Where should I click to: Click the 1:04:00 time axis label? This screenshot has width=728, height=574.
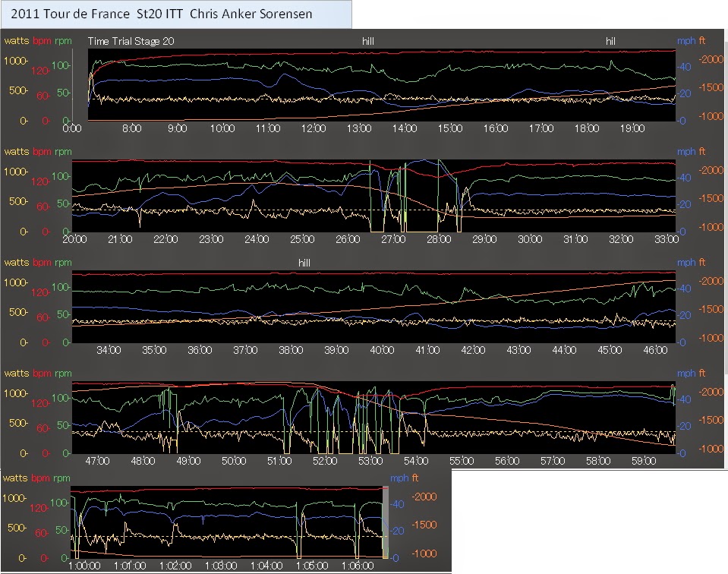[x=266, y=566]
